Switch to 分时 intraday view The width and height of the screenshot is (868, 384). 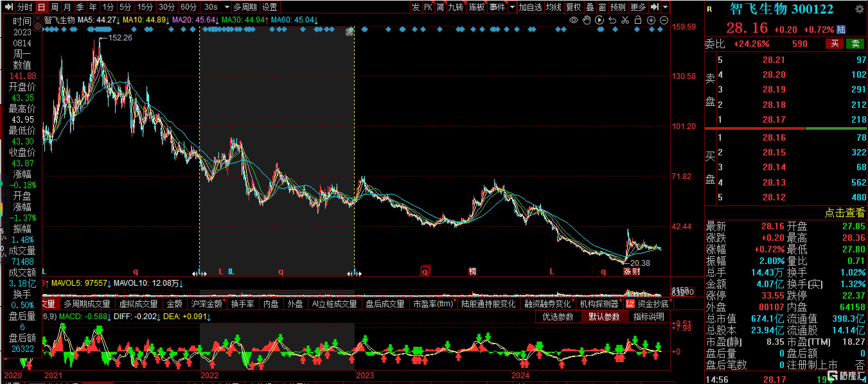click(x=25, y=7)
